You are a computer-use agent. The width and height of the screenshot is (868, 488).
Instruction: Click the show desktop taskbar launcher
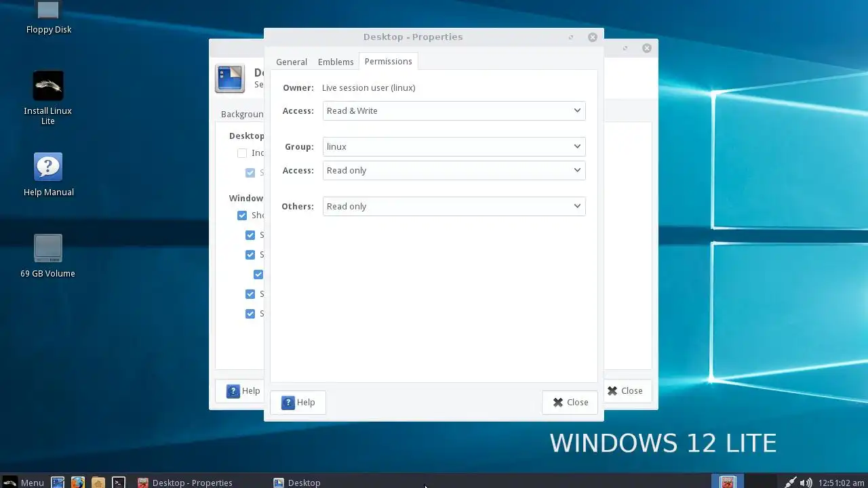coord(58,483)
